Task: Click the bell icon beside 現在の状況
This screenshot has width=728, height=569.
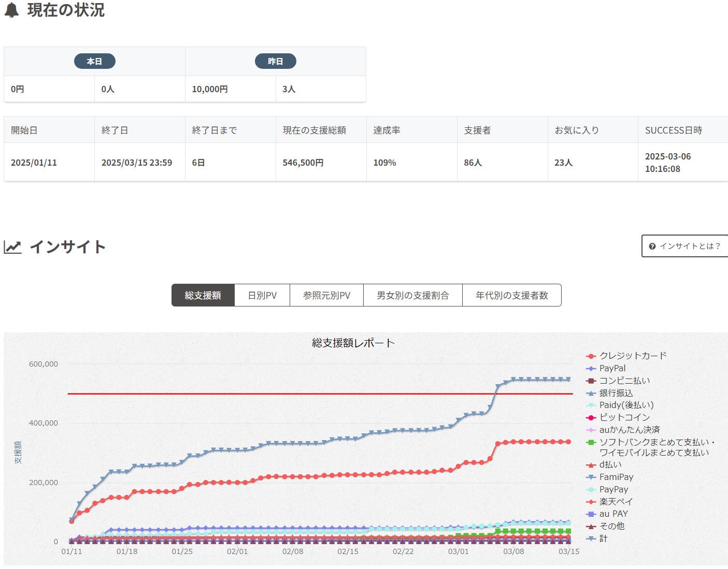Action: click(11, 10)
